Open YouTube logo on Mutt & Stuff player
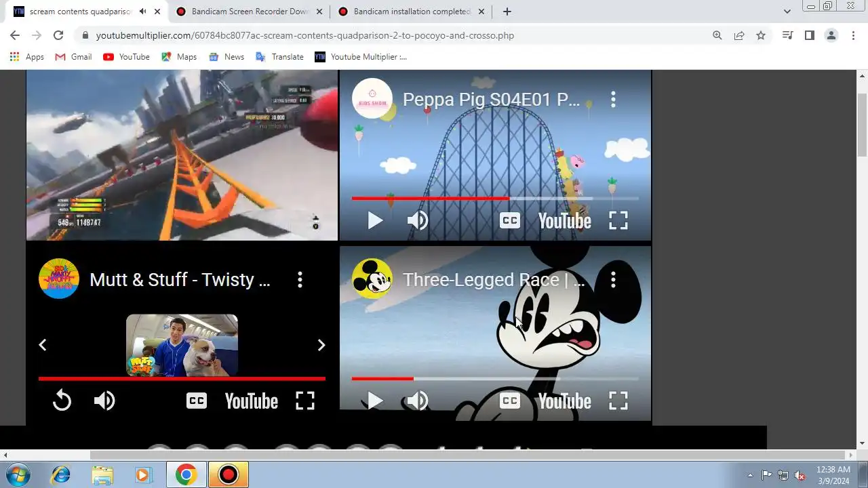 [251, 401]
